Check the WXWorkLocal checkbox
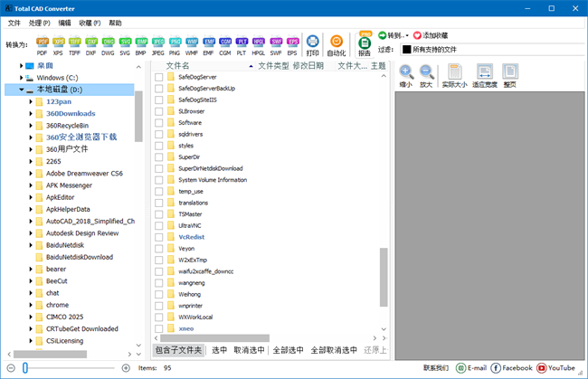Screen dimensions: 588x379 (159, 317)
